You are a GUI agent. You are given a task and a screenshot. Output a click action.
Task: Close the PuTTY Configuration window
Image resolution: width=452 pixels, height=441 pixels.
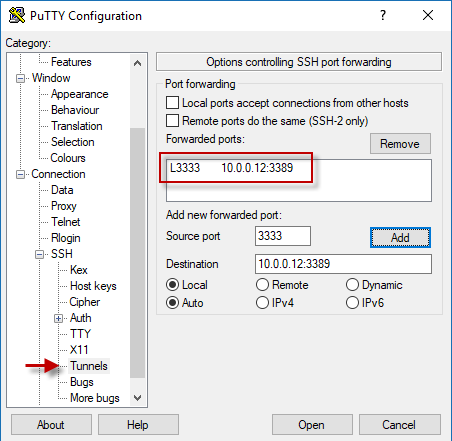pyautogui.click(x=428, y=15)
